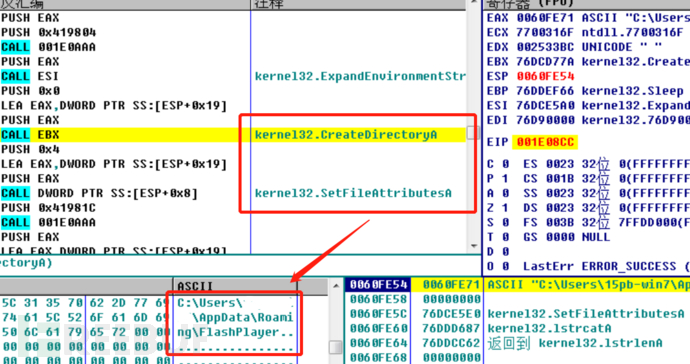Screen dimensions: 690x364
Task: Click the EAX register value 0060FE71
Action: tap(545, 18)
